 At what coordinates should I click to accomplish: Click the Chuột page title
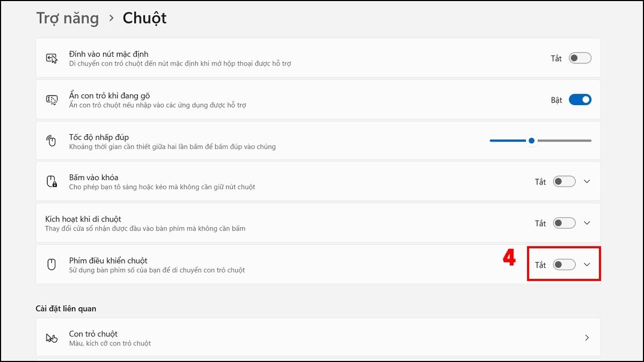pyautogui.click(x=144, y=18)
